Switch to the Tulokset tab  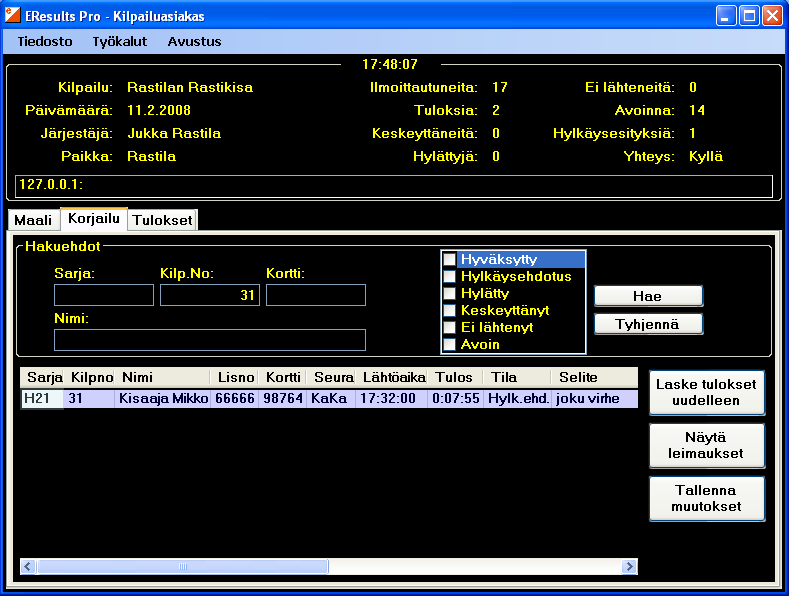[163, 220]
